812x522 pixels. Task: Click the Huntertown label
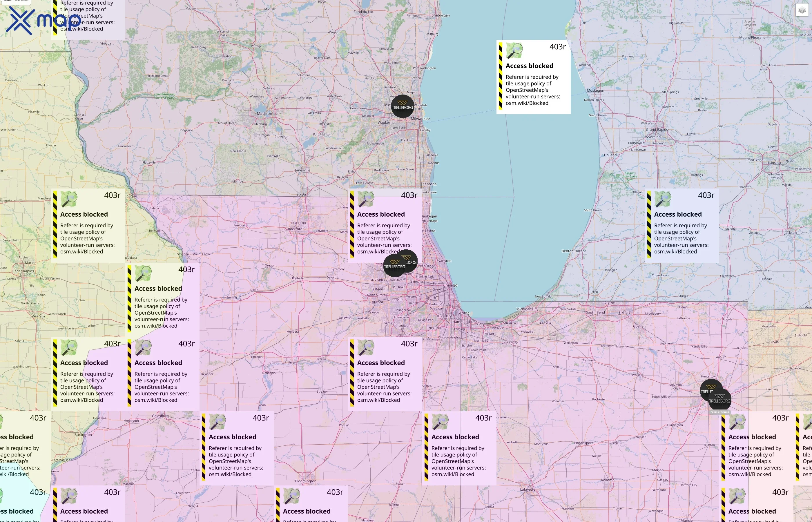pyautogui.click(x=709, y=377)
